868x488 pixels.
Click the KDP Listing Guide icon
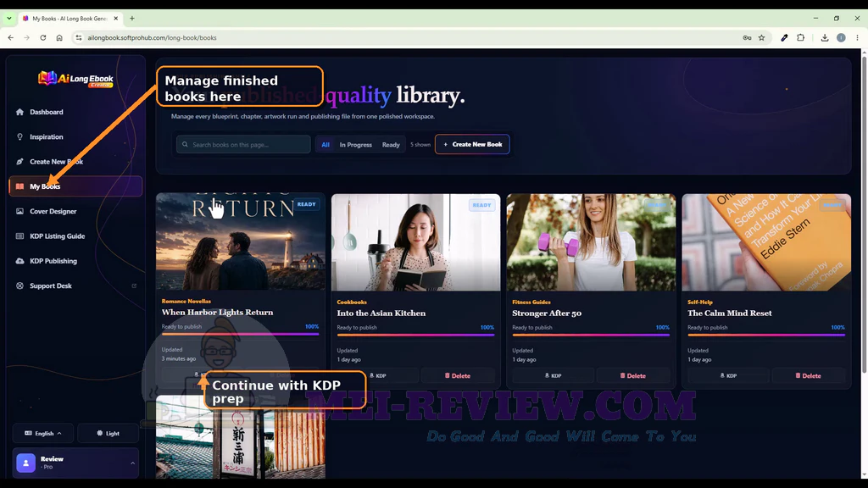coord(20,236)
